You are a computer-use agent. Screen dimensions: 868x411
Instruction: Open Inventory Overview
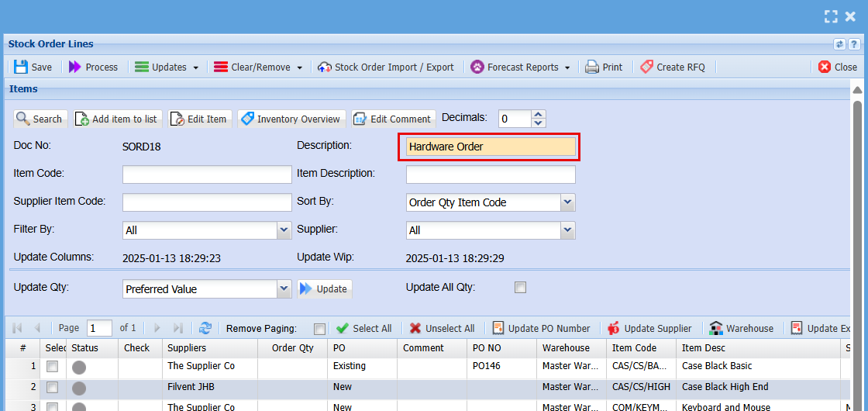point(291,119)
